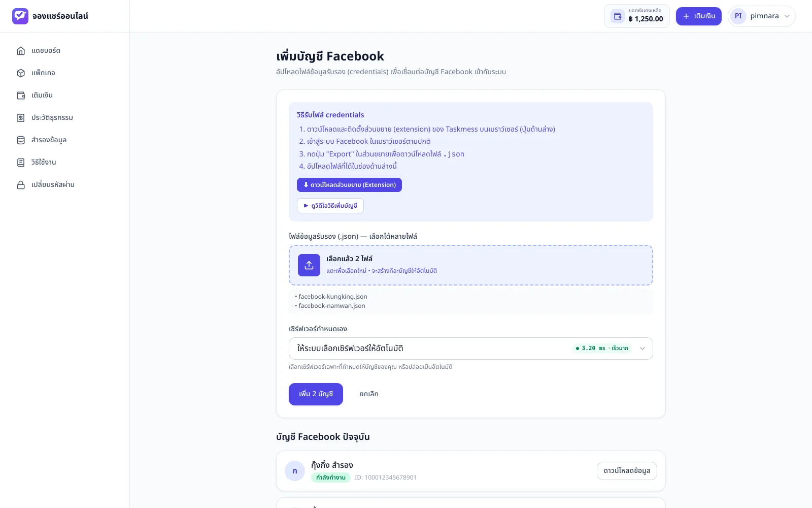Select สำรองข้อมูล in the sidebar
812x508 pixels.
pyautogui.click(x=65, y=140)
